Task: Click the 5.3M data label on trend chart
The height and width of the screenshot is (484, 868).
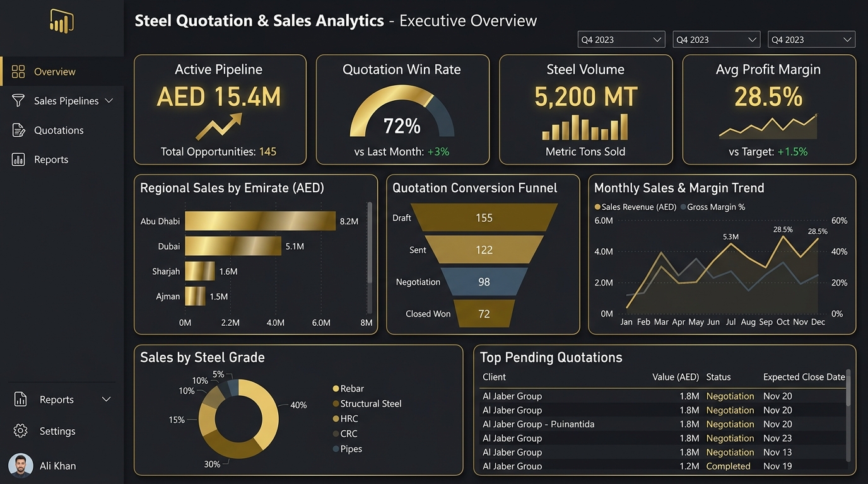Action: coord(730,237)
